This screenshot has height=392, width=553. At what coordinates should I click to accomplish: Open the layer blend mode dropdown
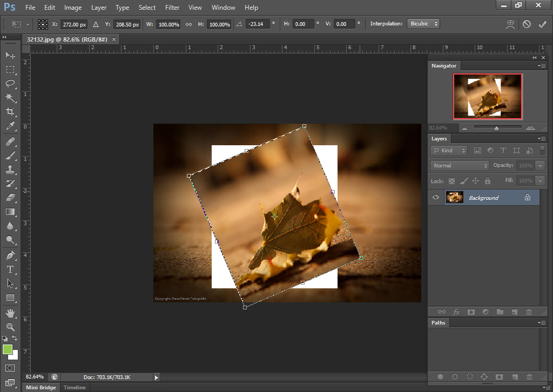459,165
